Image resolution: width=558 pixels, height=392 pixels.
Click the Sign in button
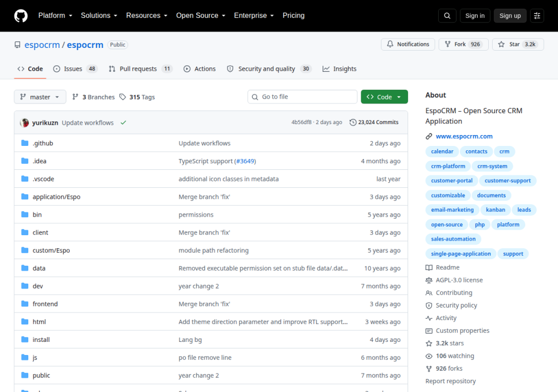click(x=475, y=16)
